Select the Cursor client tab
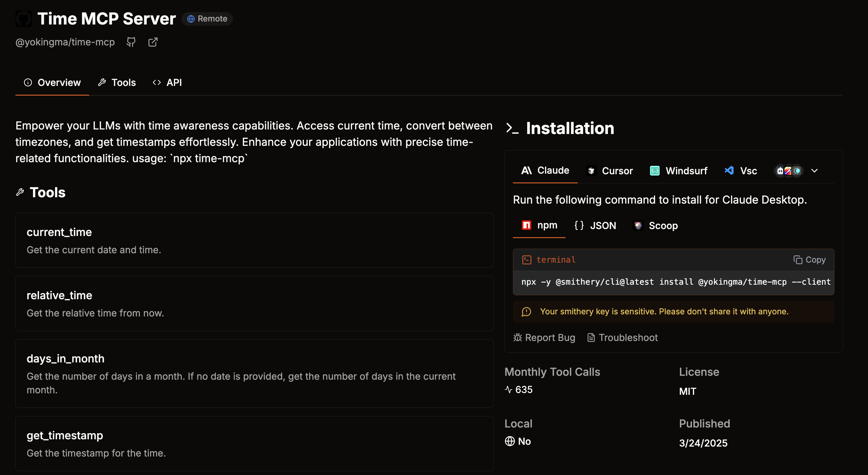 [610, 171]
